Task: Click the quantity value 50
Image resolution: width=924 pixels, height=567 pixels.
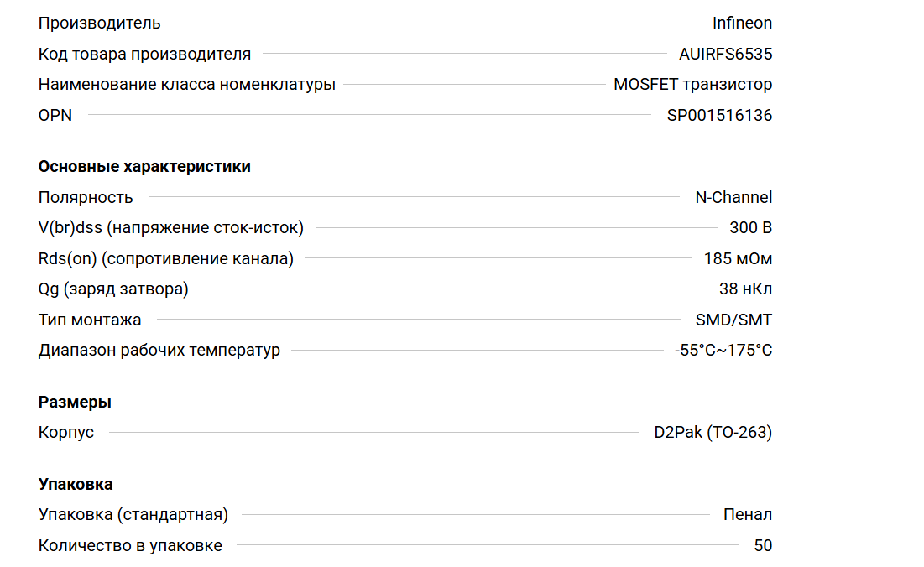Action: (763, 546)
